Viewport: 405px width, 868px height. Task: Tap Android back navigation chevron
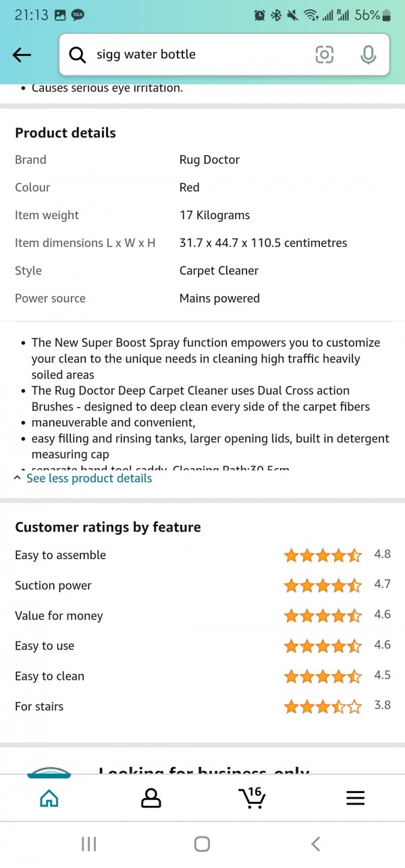315,844
